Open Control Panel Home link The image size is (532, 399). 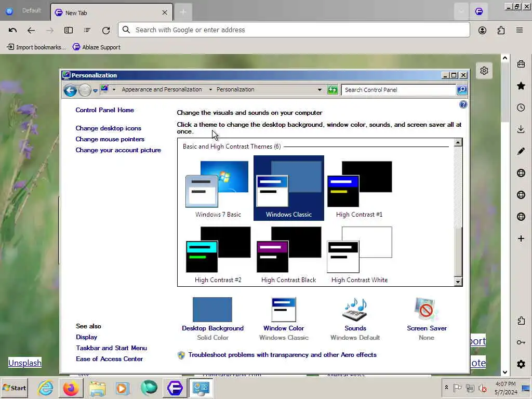coord(105,110)
